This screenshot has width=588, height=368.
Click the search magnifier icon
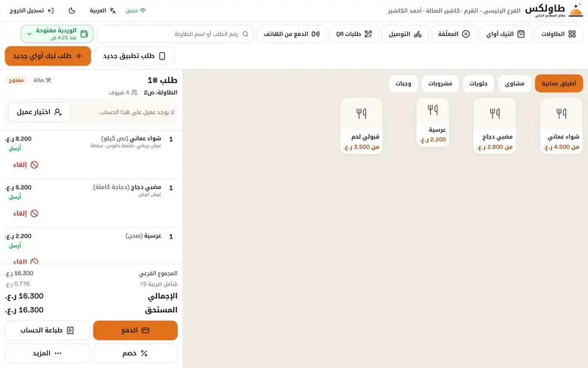(x=245, y=34)
